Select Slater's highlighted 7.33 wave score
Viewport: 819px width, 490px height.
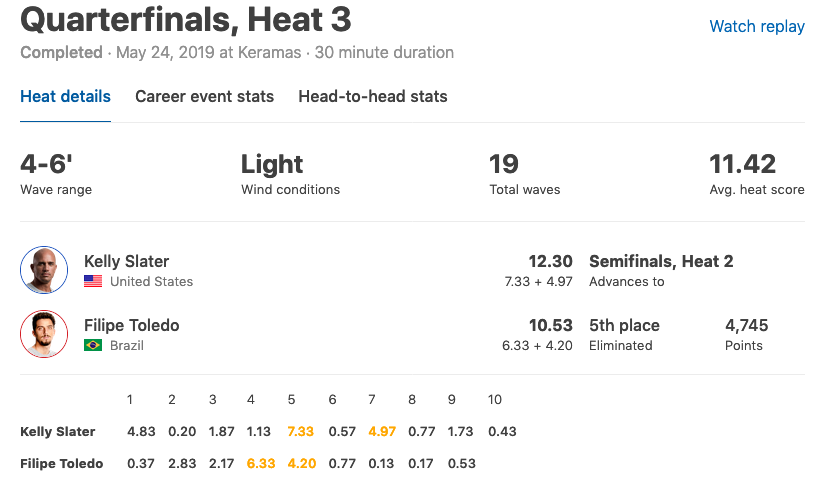coord(300,432)
